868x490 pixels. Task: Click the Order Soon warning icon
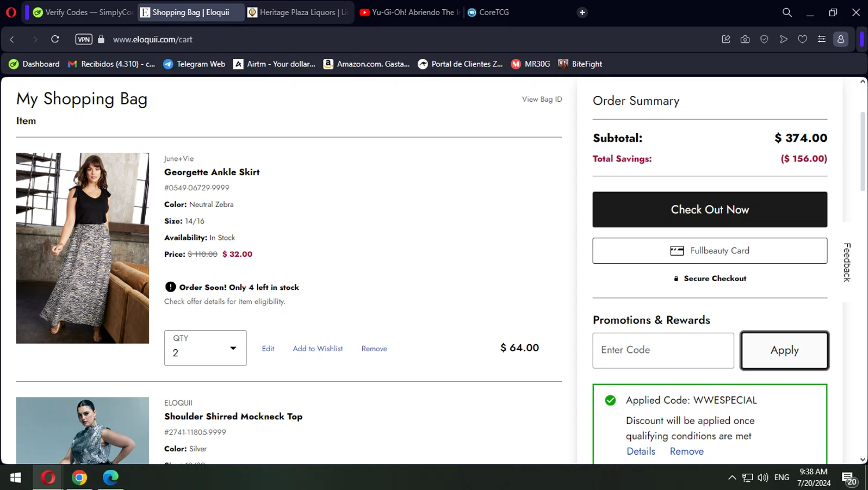(170, 287)
